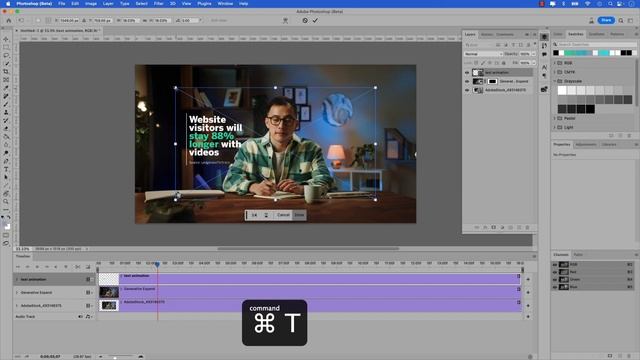Click delete layer trash icon in Layers panel
The height and width of the screenshot is (360, 640).
click(x=527, y=227)
